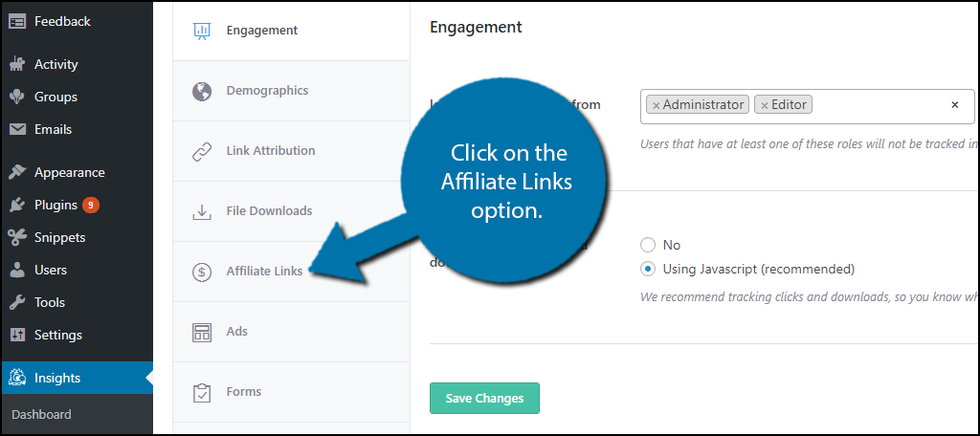Viewport: 980px width, 436px height.
Task: Click the File Downloads arrow icon
Action: click(202, 211)
